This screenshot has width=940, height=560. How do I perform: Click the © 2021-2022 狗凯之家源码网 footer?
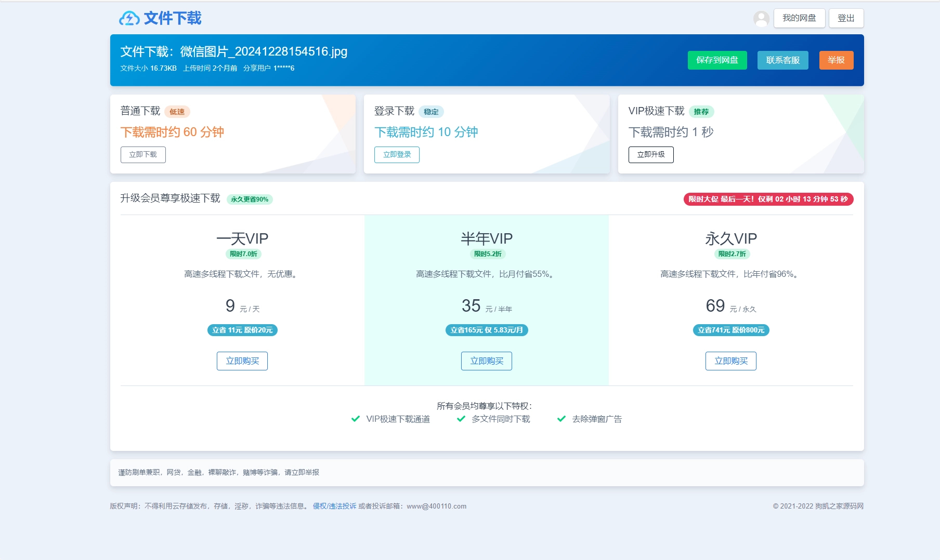(818, 506)
